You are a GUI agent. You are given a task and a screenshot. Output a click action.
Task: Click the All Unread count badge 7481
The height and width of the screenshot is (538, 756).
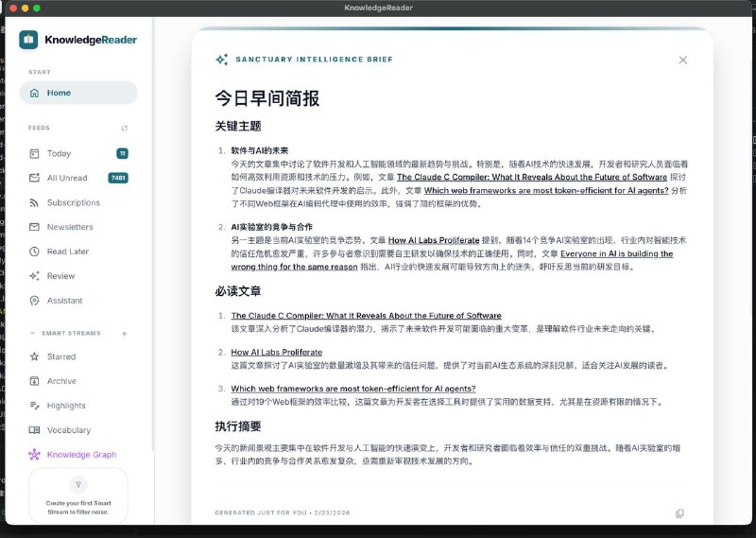(x=118, y=178)
